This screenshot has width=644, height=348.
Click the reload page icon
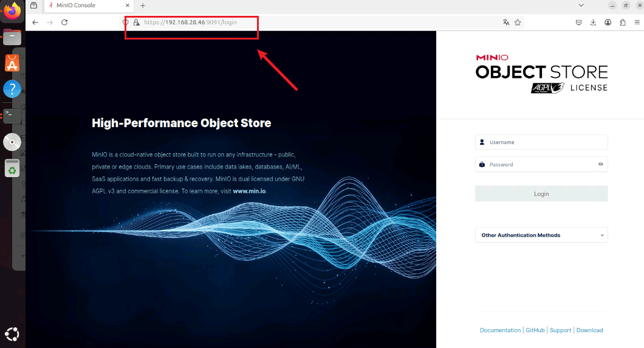coord(64,23)
